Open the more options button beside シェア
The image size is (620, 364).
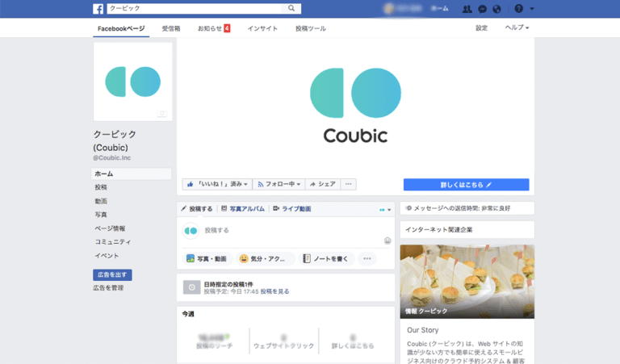point(349,184)
